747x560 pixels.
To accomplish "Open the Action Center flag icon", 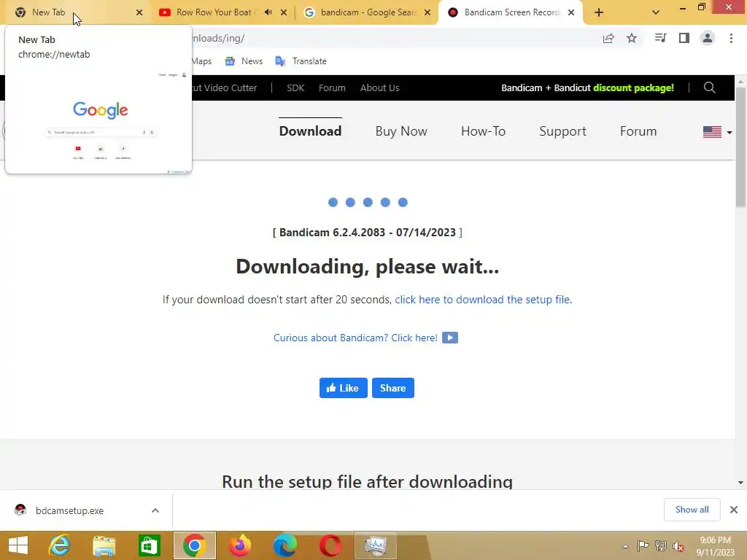I will click(x=643, y=546).
